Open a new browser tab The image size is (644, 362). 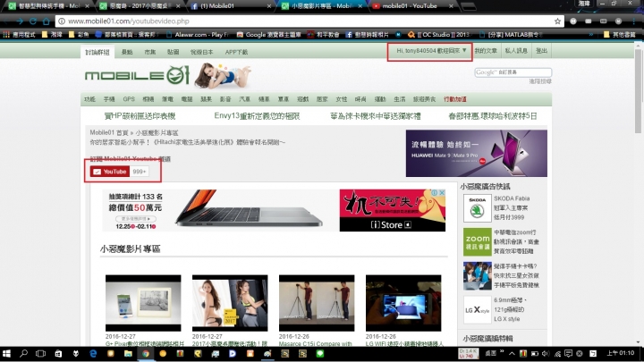coord(468,6)
